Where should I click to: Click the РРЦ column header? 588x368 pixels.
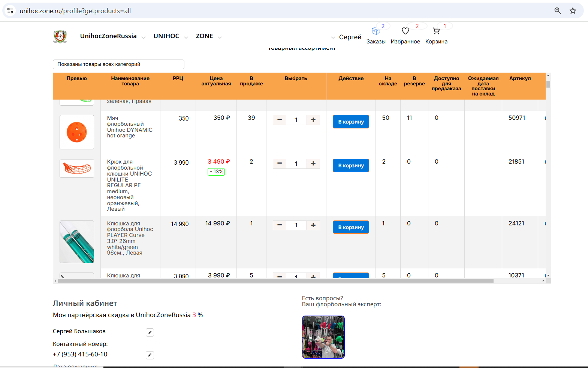[x=178, y=78]
